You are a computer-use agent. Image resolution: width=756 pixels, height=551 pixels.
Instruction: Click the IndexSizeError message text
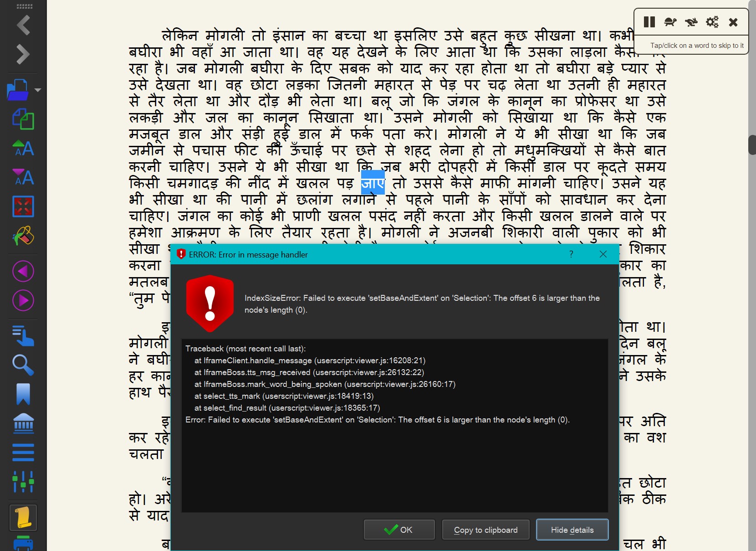[x=422, y=304]
